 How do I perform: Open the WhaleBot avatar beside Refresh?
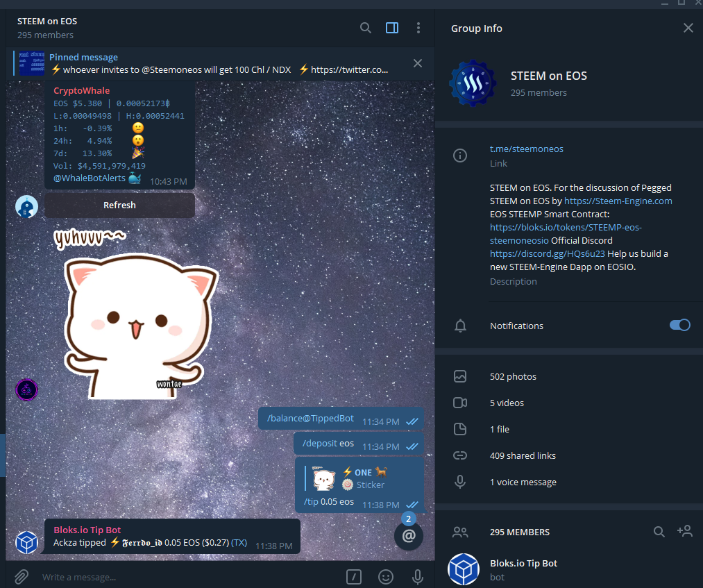pos(26,207)
